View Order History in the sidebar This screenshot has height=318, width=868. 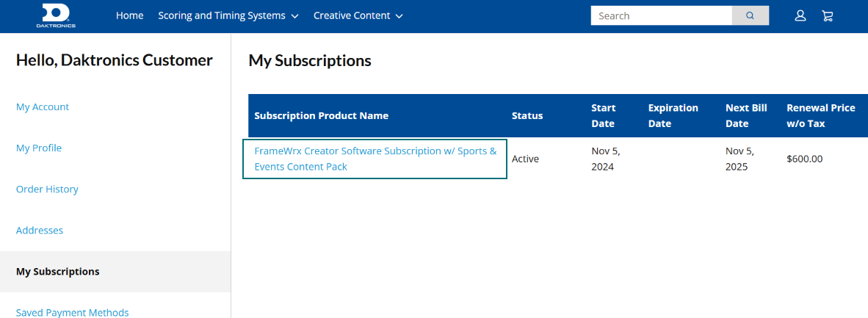(x=47, y=189)
